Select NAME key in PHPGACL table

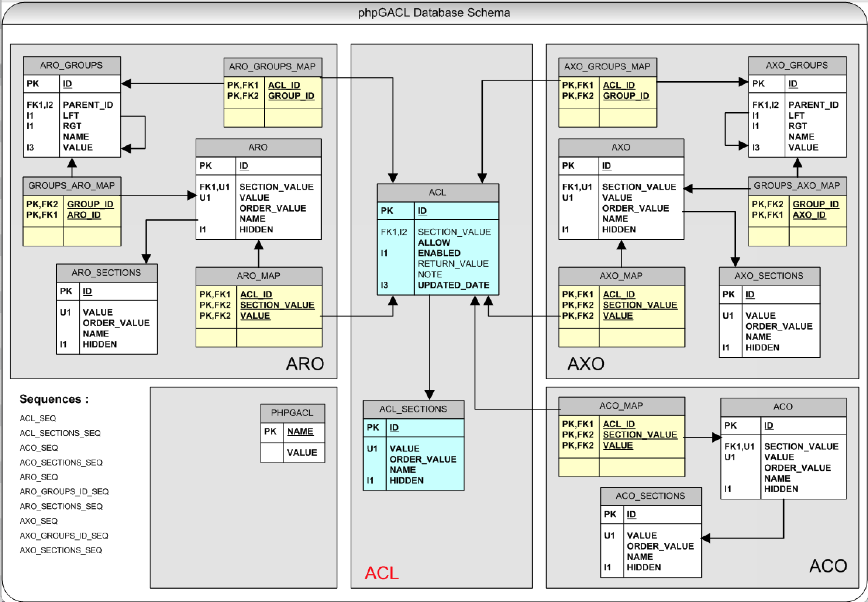pyautogui.click(x=300, y=431)
